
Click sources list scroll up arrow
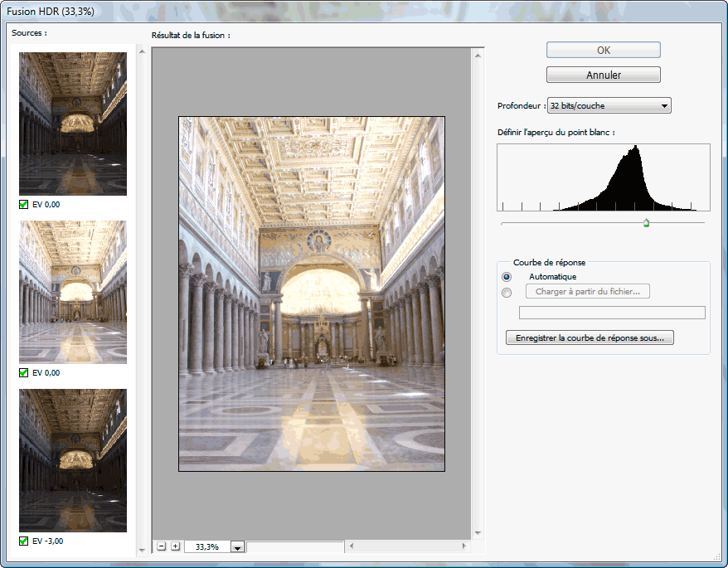pos(142,51)
